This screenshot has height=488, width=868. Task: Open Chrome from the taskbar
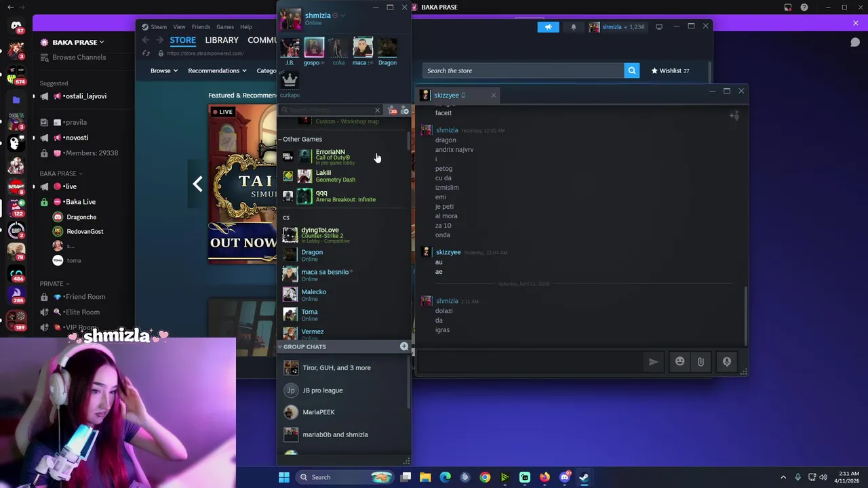(485, 477)
